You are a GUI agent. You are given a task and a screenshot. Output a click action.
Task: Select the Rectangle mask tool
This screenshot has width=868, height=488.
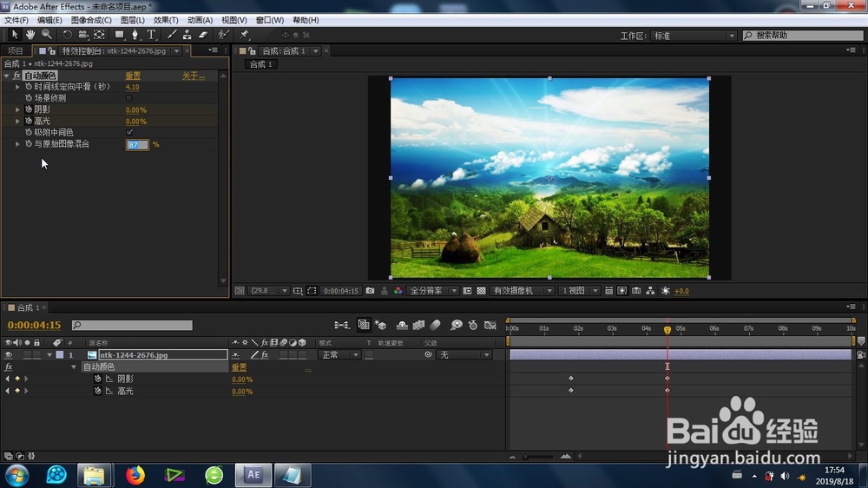(119, 35)
